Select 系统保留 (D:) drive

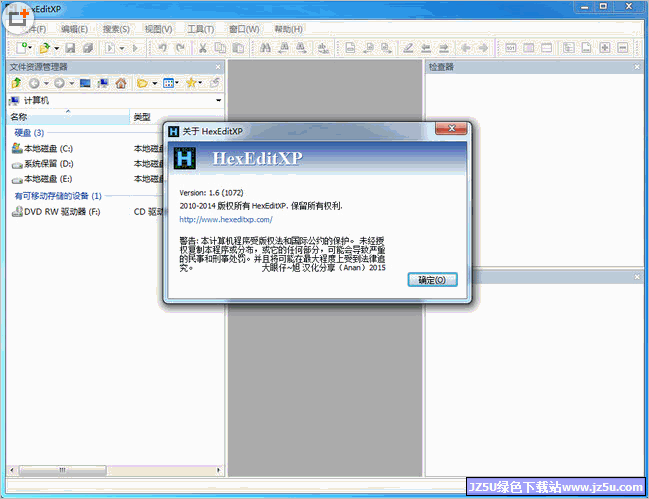point(43,164)
